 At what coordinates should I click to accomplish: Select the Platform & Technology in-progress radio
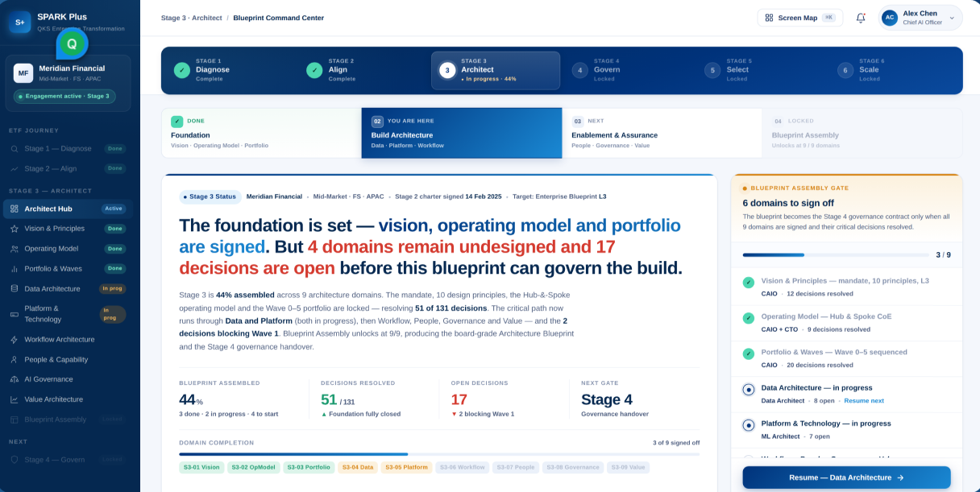(749, 425)
